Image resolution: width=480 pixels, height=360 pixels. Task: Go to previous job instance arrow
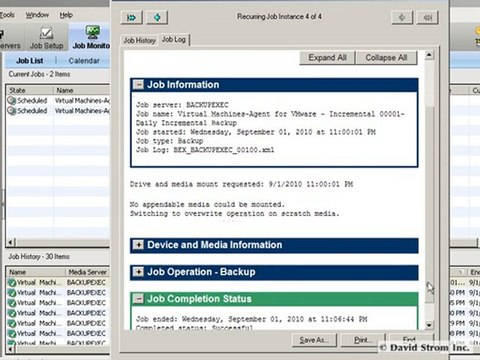point(157,17)
